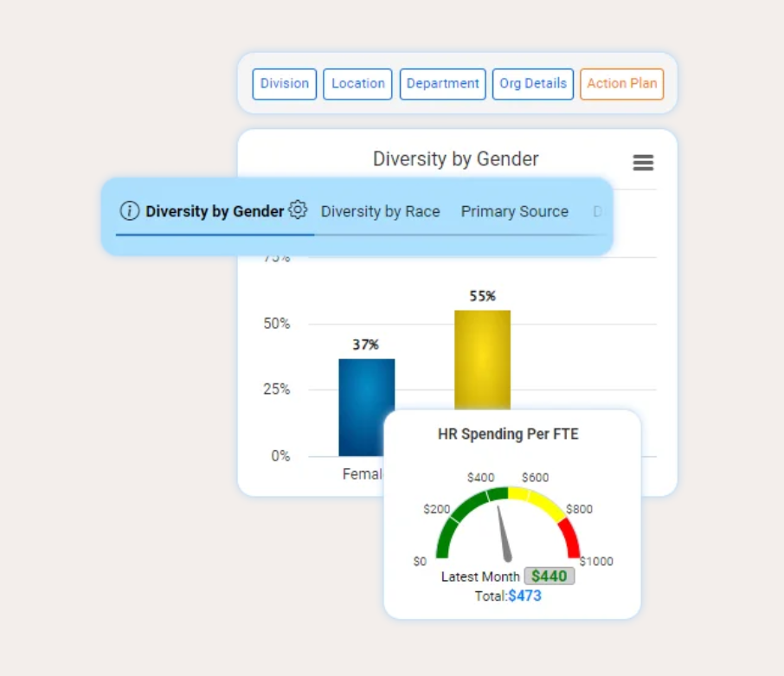
Task: Click the yellow 55% bar
Action: [x=482, y=359]
